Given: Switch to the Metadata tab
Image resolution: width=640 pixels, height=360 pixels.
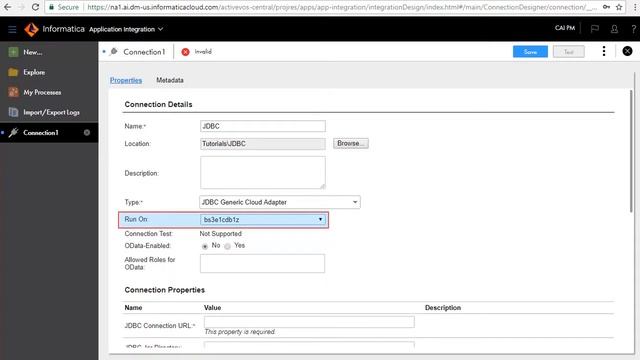Looking at the screenshot, I should (x=170, y=80).
